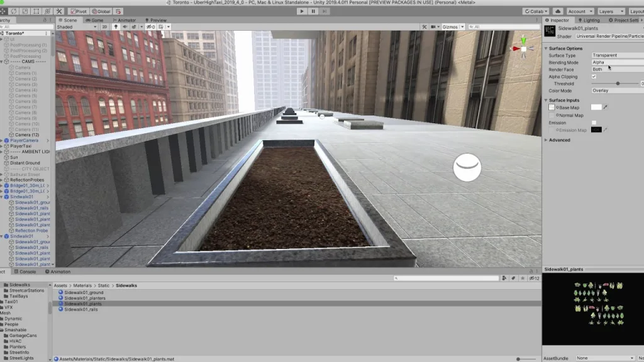Select the Rotate tool in toolbar
Image resolution: width=644 pixels, height=362 pixels.
pyautogui.click(x=14, y=11)
